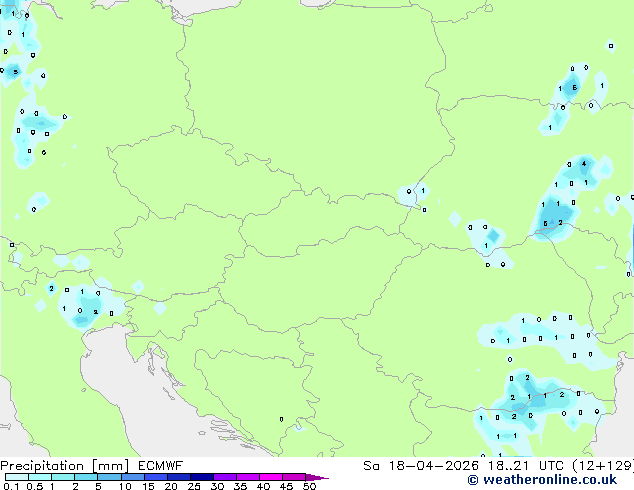Click the 5–10 mm legend swatch

pos(109,477)
